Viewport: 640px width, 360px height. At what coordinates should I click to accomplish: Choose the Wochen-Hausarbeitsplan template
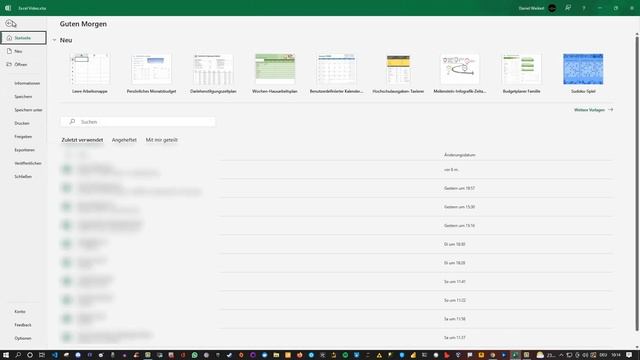pos(275,73)
